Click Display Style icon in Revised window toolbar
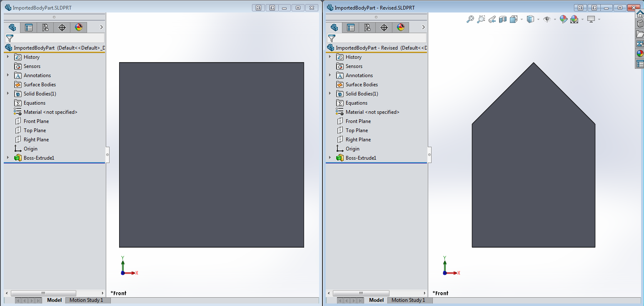Screen dimensions: 644x306 (530, 19)
